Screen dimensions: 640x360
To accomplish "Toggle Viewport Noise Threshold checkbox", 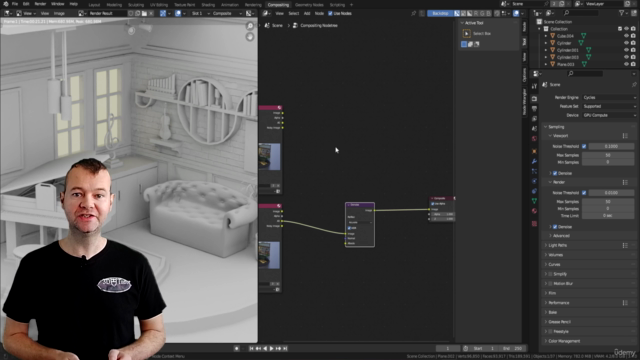I will 584,146.
